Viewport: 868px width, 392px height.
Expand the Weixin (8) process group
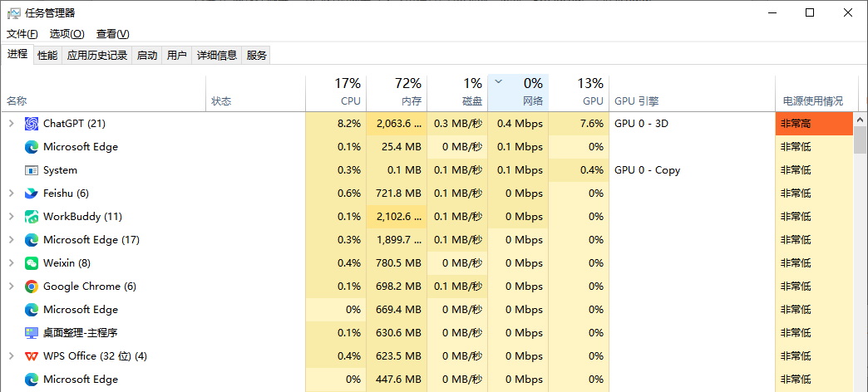pyautogui.click(x=11, y=263)
